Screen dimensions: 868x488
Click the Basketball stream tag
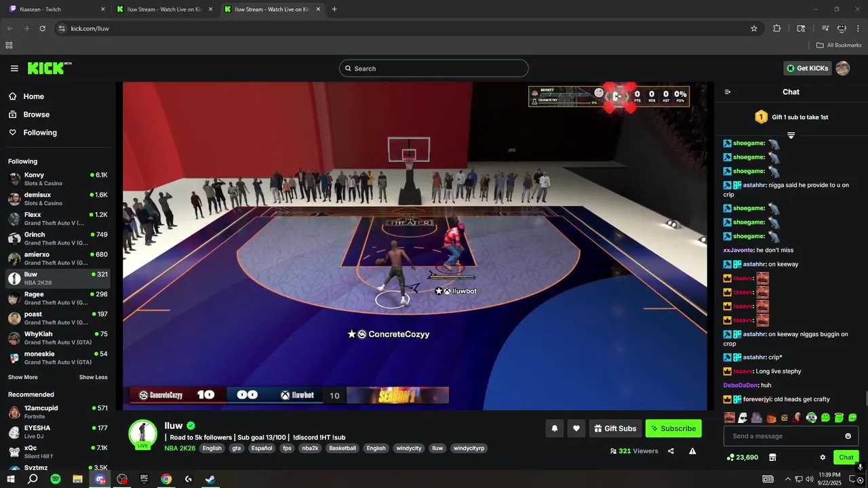point(342,448)
